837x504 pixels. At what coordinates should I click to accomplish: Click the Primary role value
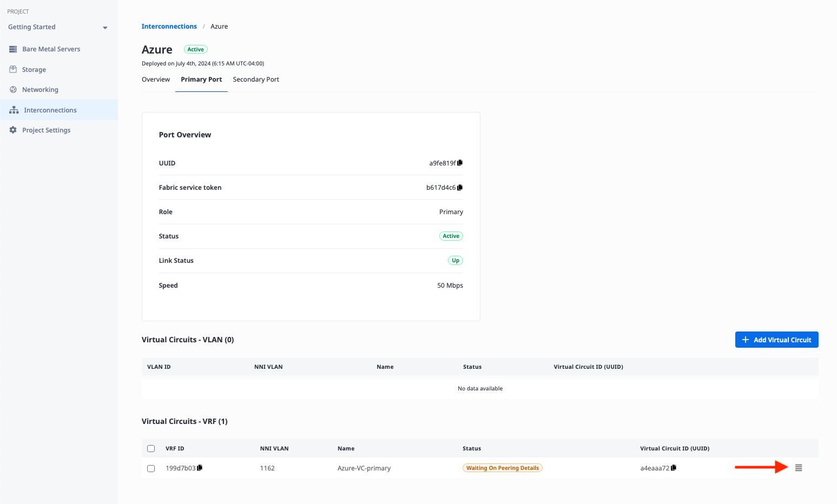click(x=451, y=212)
